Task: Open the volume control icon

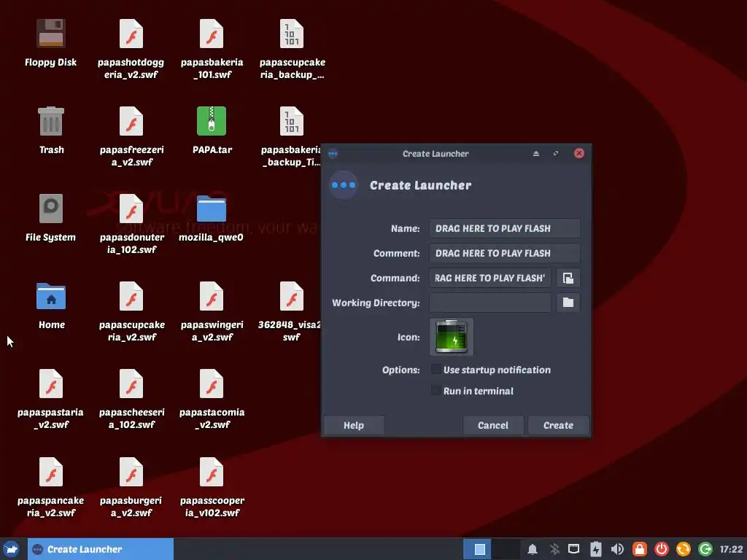Action: [617, 550]
